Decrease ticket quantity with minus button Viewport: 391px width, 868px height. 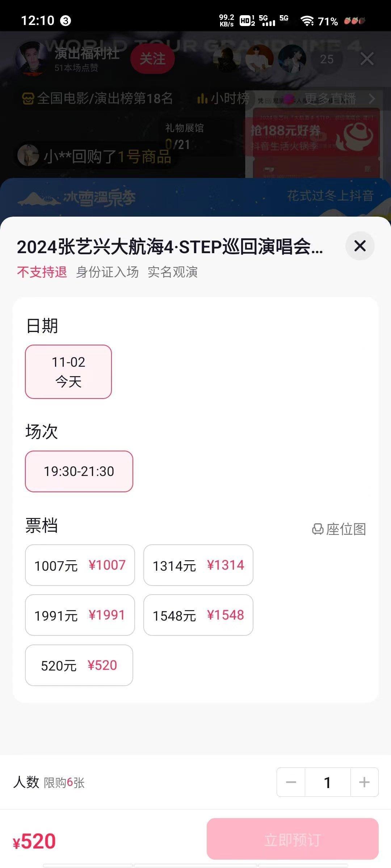pos(291,782)
